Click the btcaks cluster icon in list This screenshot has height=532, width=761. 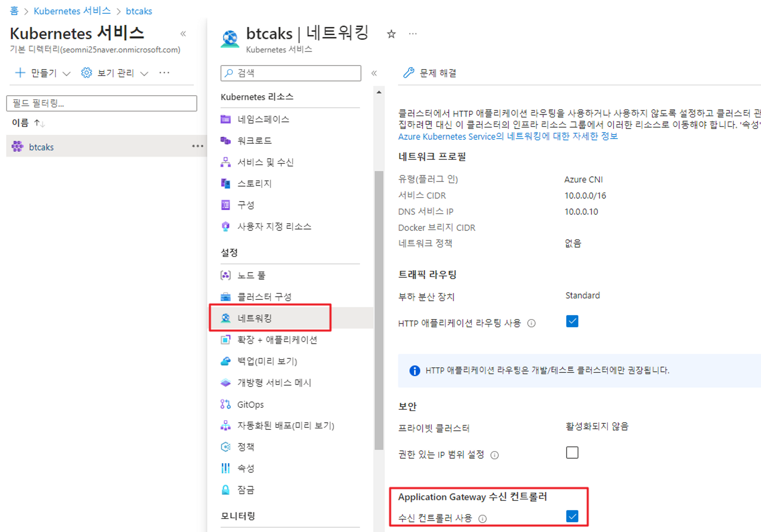(18, 146)
